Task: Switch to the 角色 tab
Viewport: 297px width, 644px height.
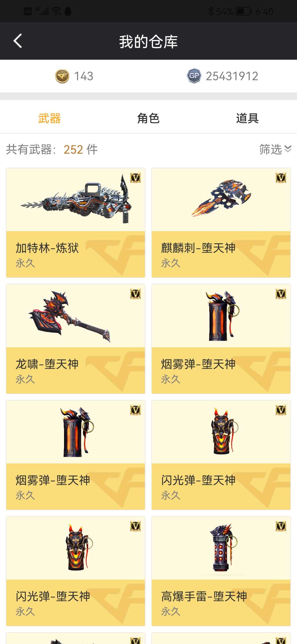Action: point(148,118)
